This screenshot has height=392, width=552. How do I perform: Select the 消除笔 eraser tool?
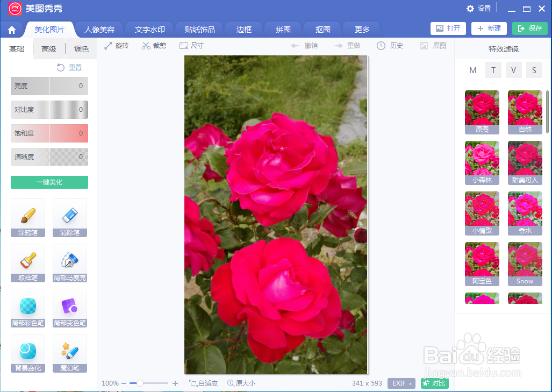click(70, 218)
